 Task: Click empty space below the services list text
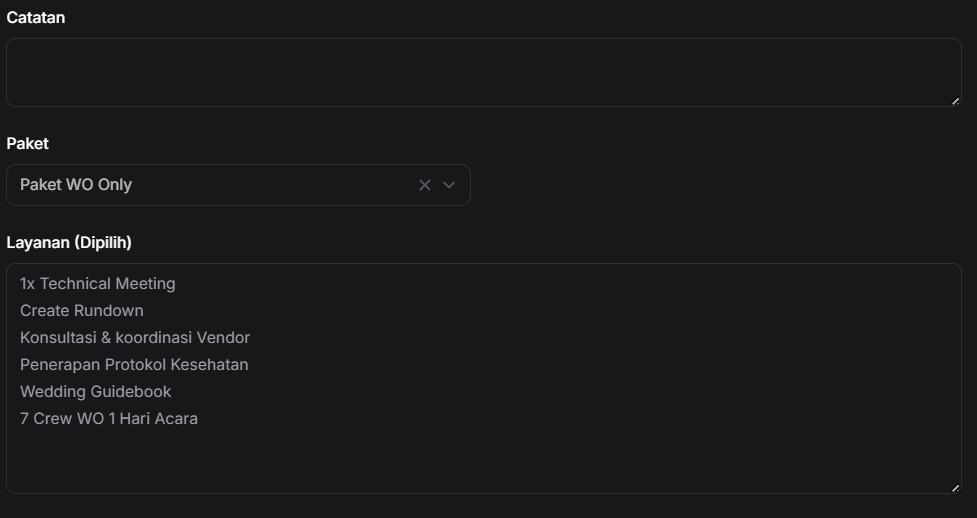[x=483, y=458]
